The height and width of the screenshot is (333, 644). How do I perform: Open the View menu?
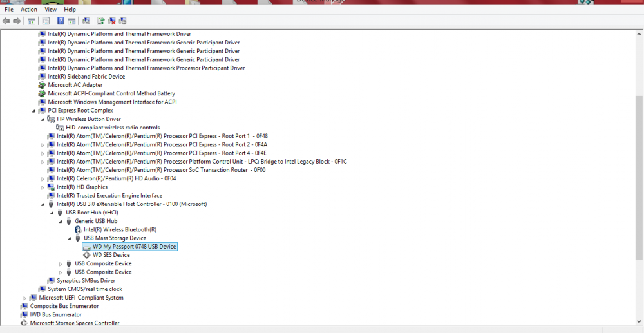(50, 9)
